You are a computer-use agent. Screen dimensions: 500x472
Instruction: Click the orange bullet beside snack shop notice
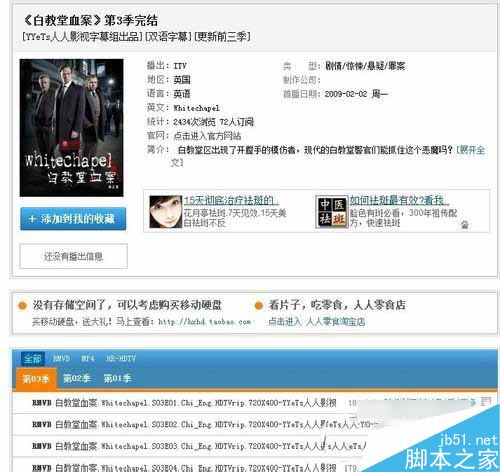(x=259, y=305)
